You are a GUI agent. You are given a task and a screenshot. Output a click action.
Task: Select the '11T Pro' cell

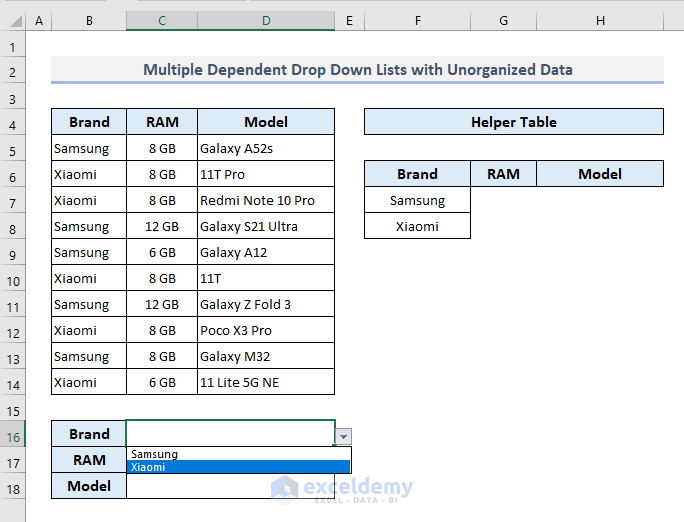(x=266, y=174)
